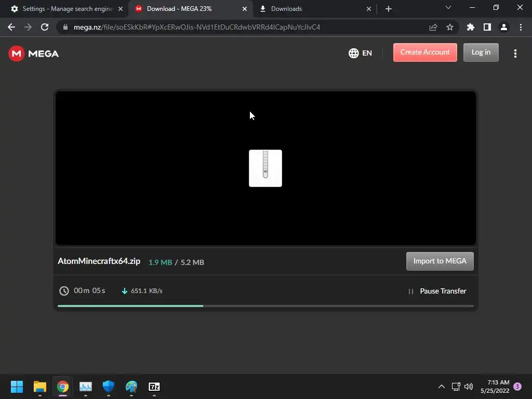
Task: Open the tab search dropdown
Action: tap(448, 7)
